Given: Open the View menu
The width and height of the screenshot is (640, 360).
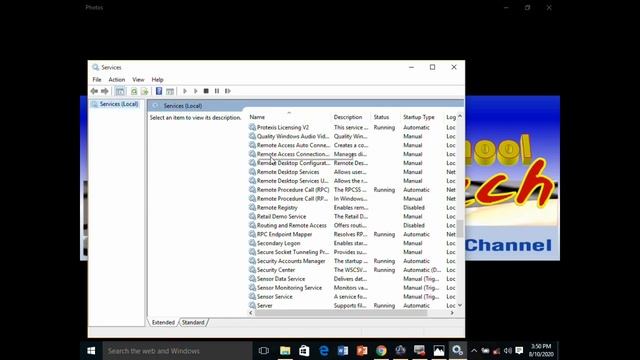Looking at the screenshot, I should [138, 80].
